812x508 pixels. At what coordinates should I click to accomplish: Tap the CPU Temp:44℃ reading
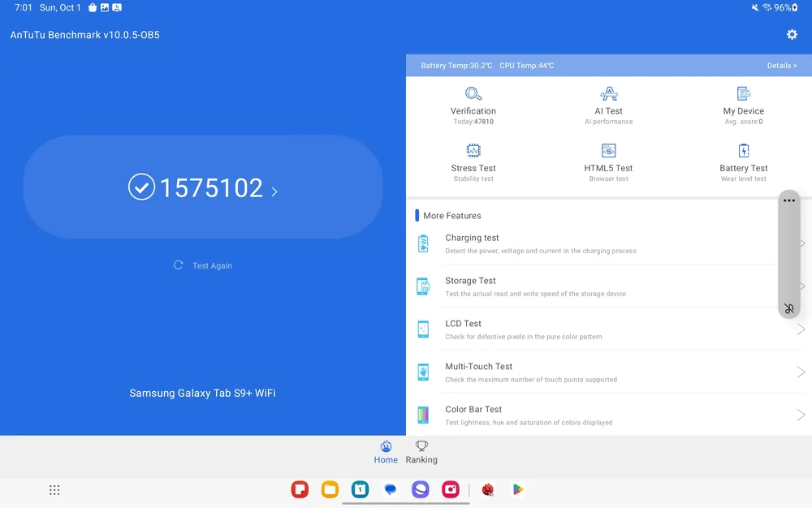point(527,66)
